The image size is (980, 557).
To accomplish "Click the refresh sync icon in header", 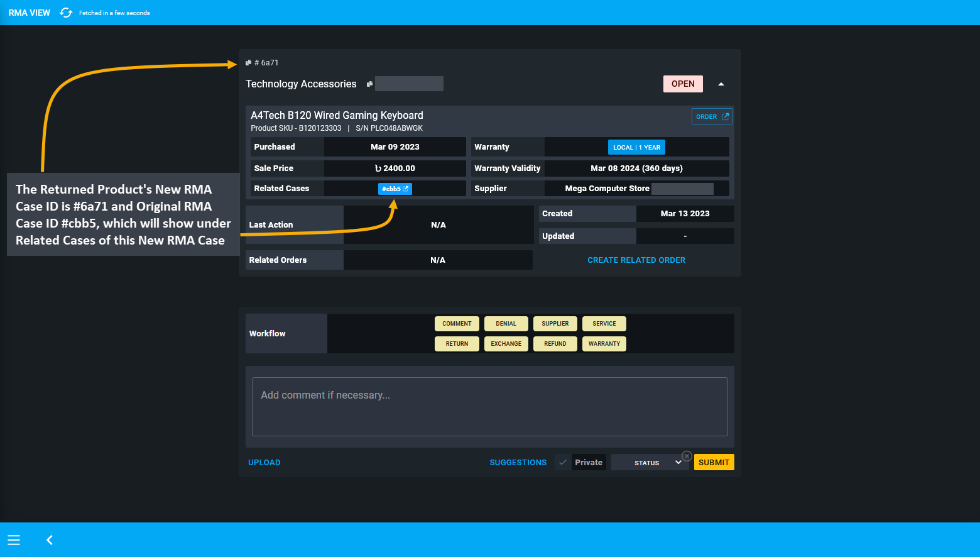I will pyautogui.click(x=66, y=13).
